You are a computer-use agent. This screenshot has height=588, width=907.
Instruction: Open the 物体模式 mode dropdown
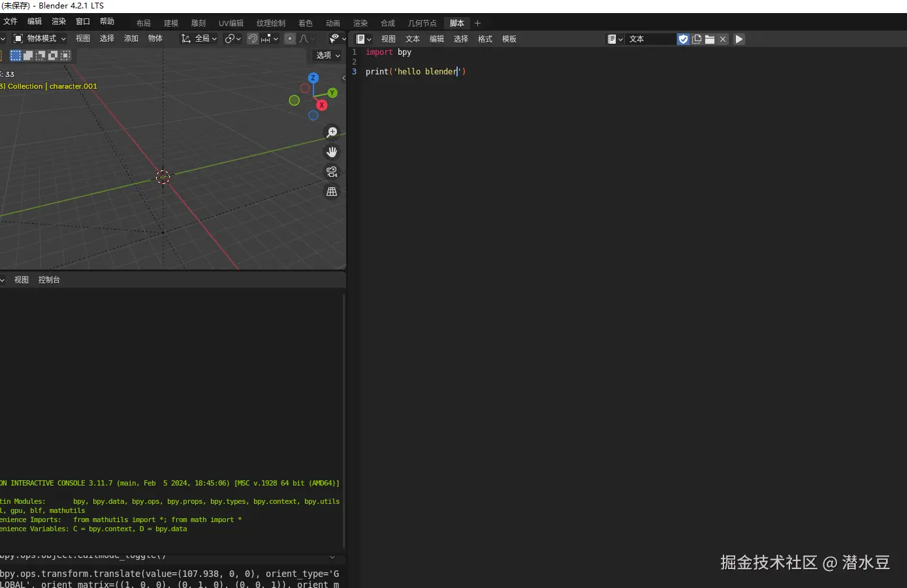[x=40, y=39]
